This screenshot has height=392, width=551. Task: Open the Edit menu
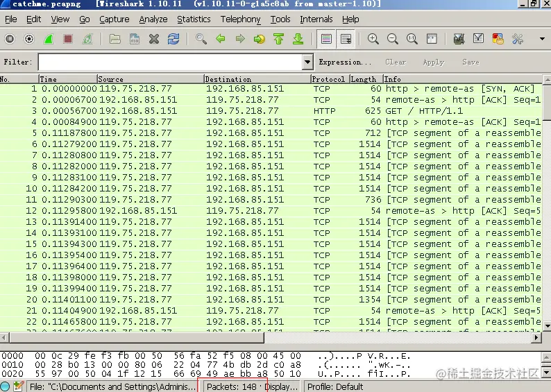pos(34,19)
